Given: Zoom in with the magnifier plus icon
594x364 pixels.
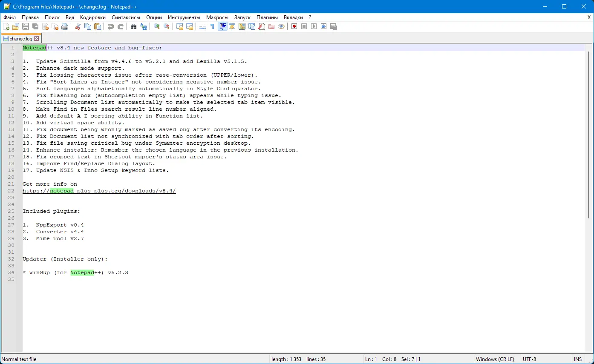Looking at the screenshot, I should 157,26.
